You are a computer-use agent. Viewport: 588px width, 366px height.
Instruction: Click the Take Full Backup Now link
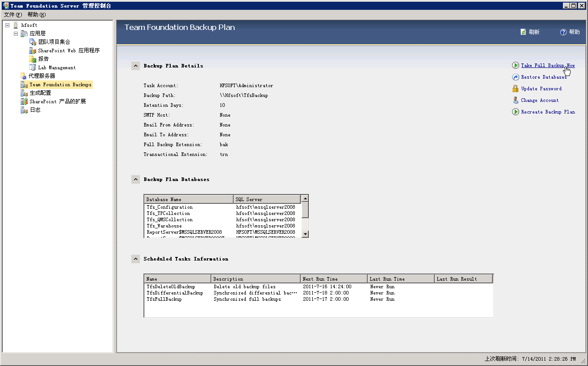[548, 65]
